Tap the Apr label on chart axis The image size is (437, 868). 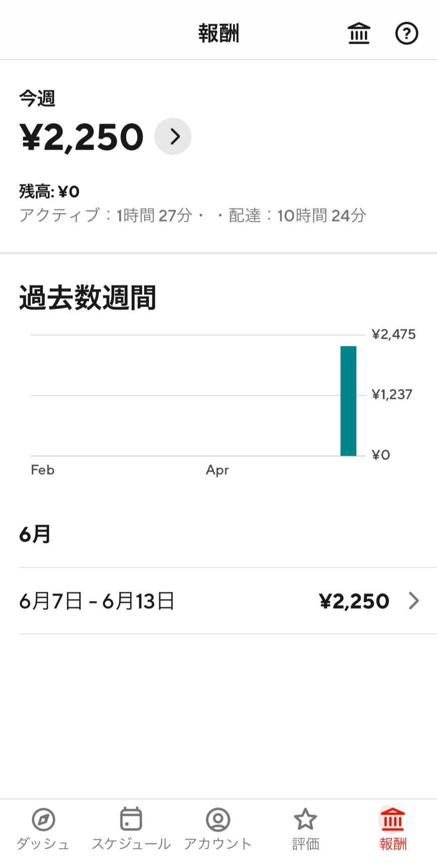[x=217, y=470]
